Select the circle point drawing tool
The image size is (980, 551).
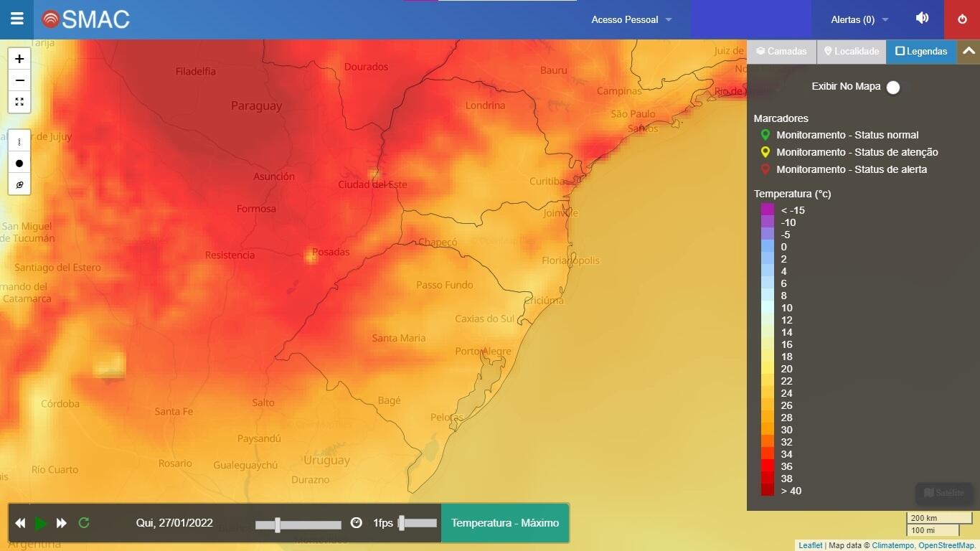[19, 164]
